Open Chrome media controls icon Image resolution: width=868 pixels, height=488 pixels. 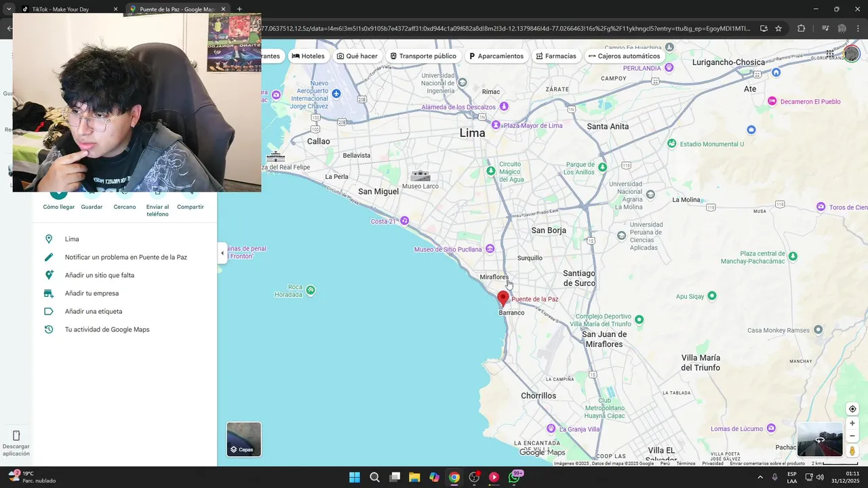pyautogui.click(x=825, y=28)
